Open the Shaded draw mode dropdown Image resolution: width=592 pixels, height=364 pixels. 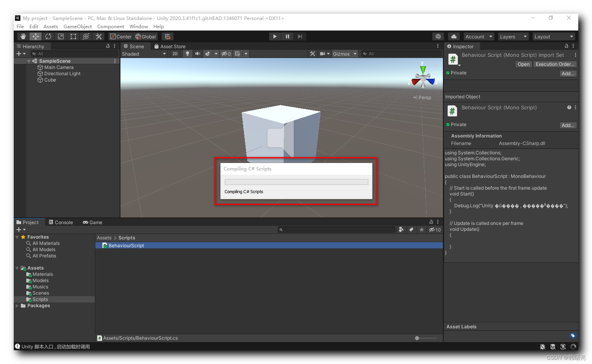[x=143, y=54]
